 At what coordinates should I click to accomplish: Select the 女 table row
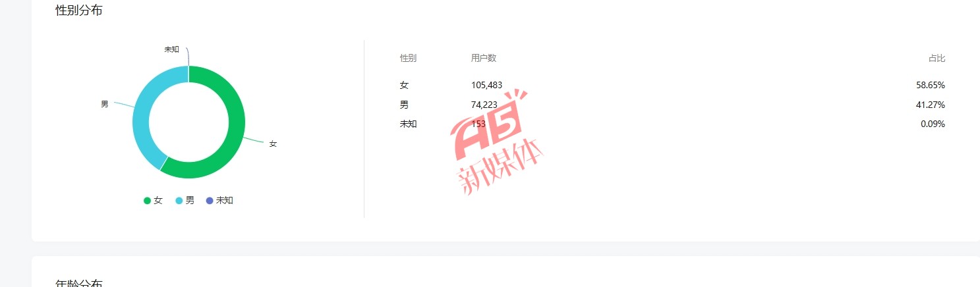[672, 85]
